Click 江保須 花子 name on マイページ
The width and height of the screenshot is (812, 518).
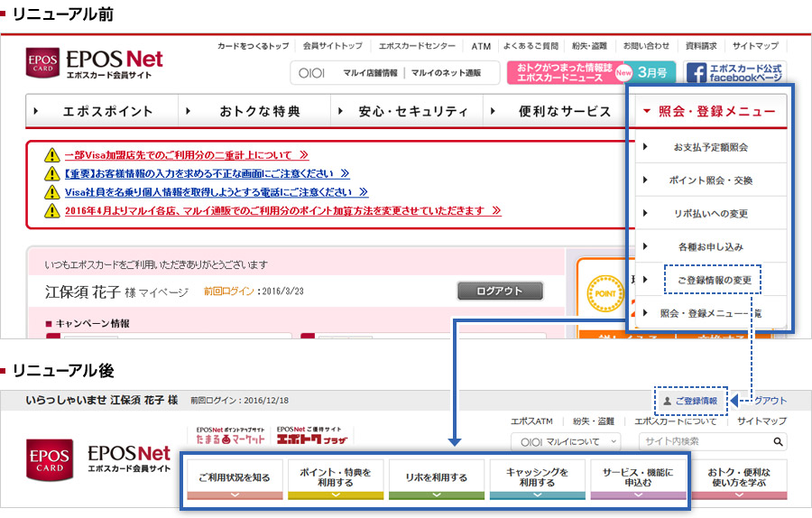[x=82, y=292]
